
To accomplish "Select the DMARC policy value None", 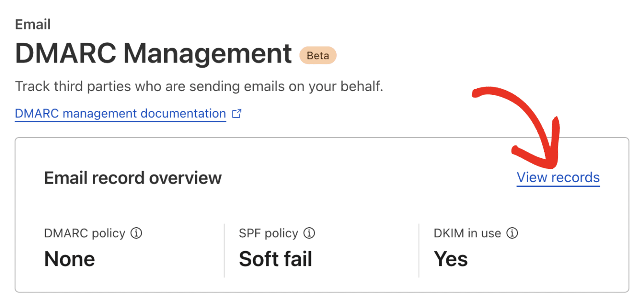I will coord(69,259).
